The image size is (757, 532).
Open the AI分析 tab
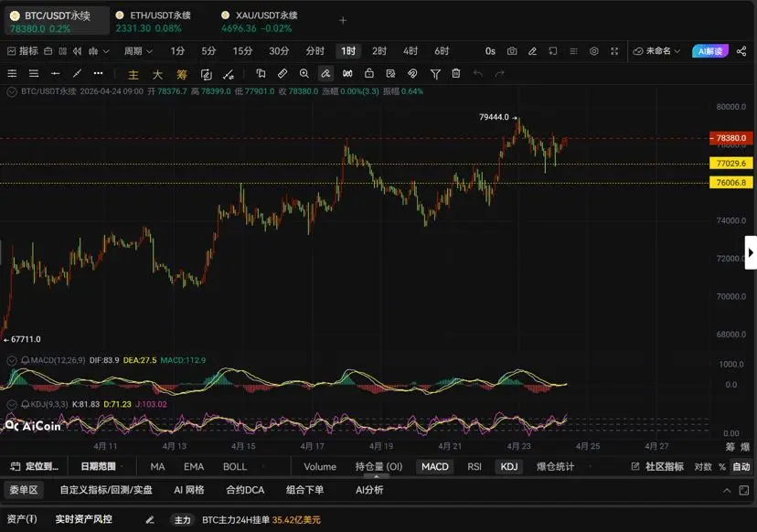pyautogui.click(x=369, y=490)
